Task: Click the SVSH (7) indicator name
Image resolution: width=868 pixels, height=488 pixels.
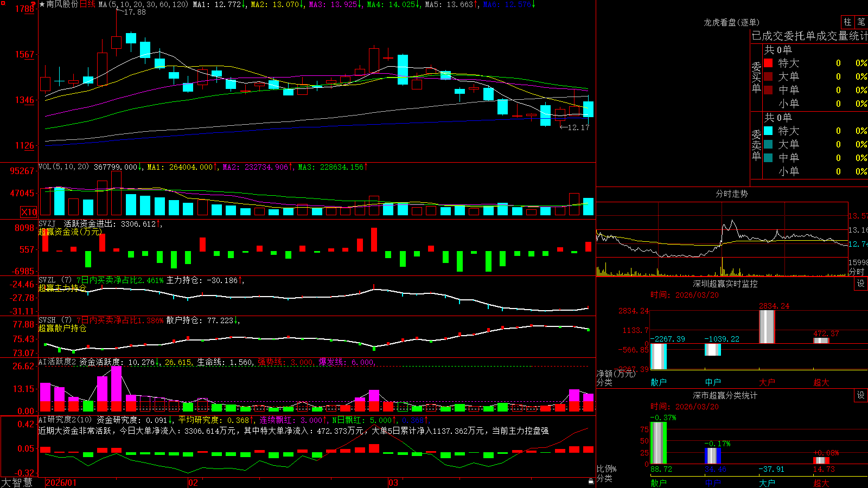Action: point(55,320)
